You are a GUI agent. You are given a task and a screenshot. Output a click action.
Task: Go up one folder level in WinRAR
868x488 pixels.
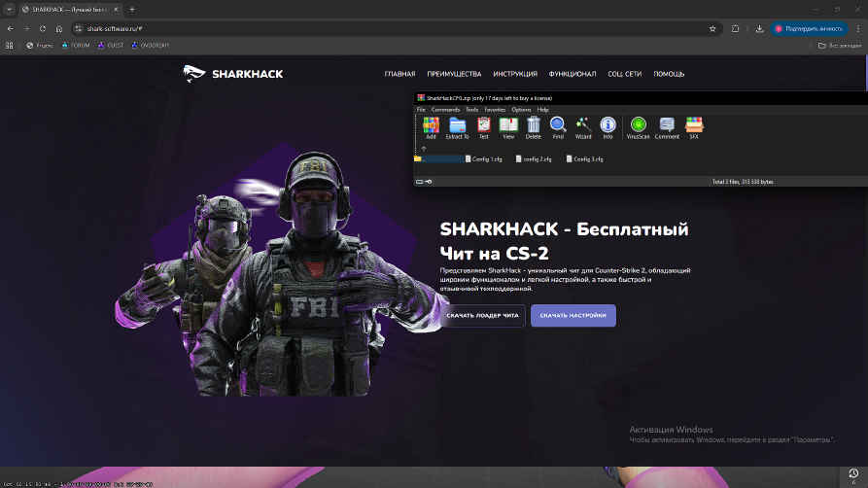coord(423,149)
